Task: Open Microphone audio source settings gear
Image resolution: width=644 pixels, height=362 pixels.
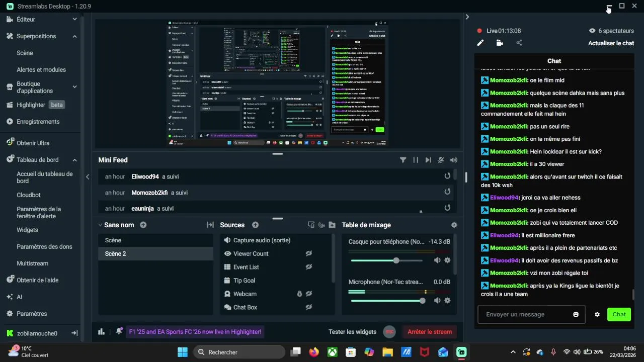Action: (x=447, y=300)
